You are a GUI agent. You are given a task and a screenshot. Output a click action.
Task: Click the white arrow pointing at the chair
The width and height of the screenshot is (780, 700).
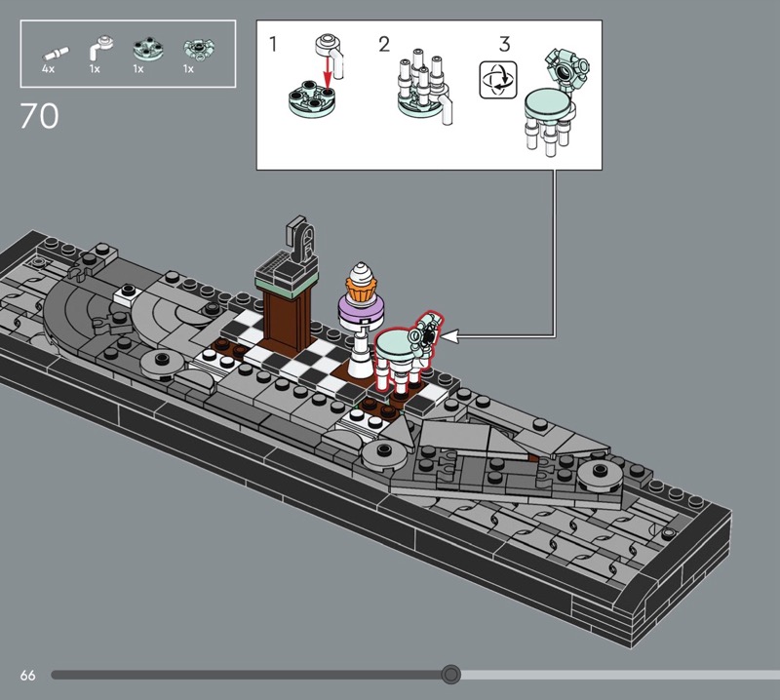tap(449, 335)
